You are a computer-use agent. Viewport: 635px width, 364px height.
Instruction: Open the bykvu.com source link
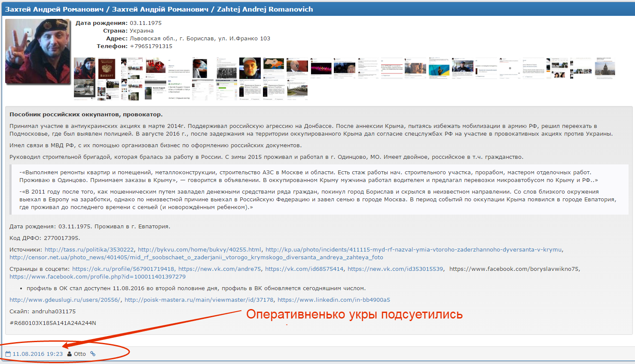pyautogui.click(x=199, y=250)
